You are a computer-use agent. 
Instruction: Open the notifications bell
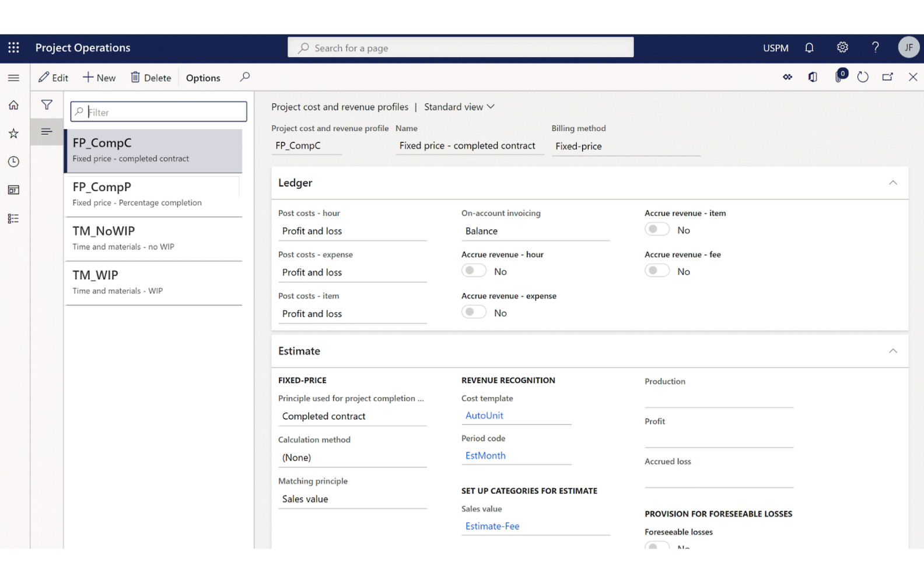(x=809, y=48)
